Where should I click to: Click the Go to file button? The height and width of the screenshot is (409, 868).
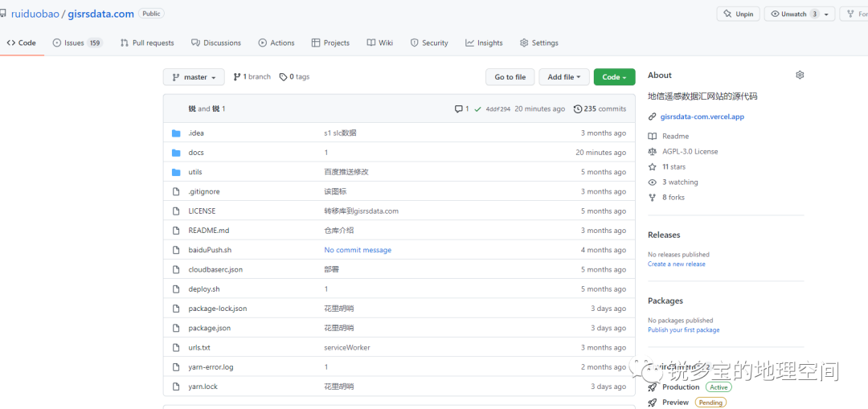(x=510, y=77)
